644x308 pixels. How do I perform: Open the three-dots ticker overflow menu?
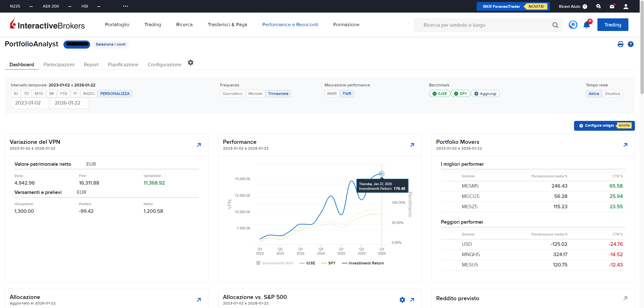pyautogui.click(x=125, y=6)
